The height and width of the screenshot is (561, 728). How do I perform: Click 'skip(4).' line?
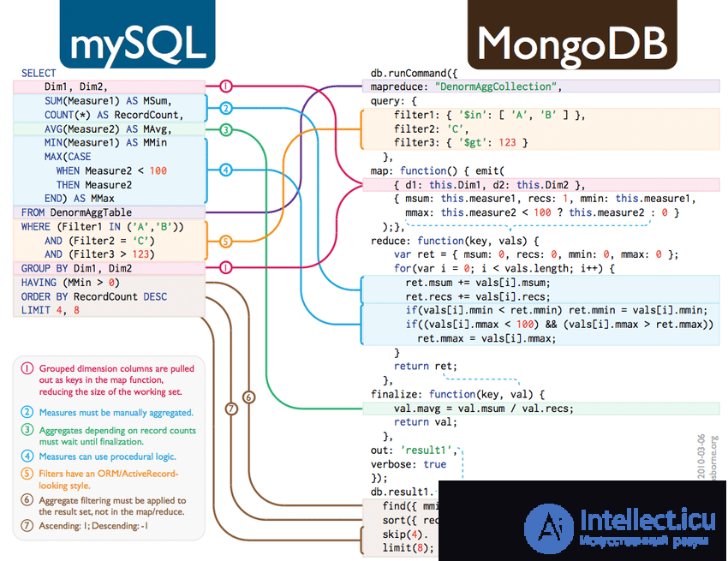(x=405, y=534)
